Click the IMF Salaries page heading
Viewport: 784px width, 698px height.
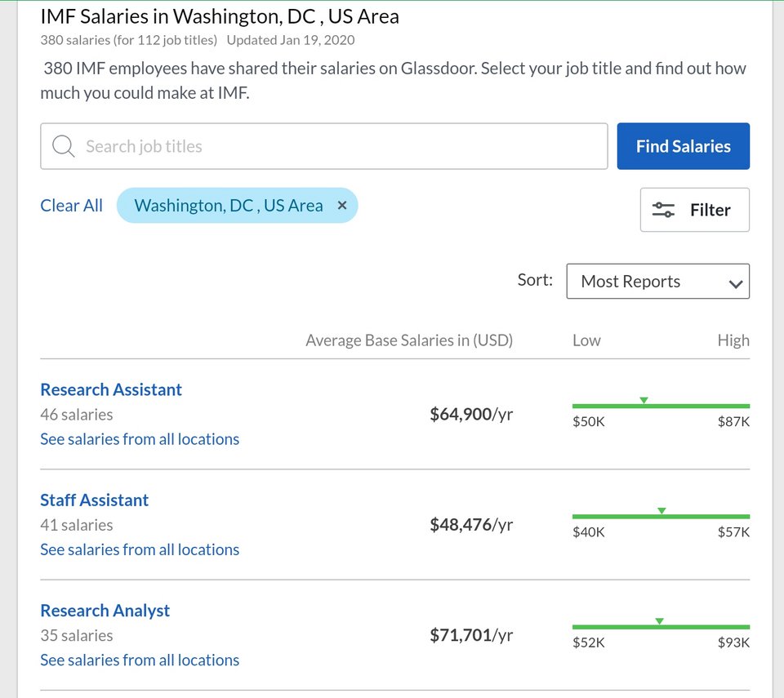(x=220, y=16)
